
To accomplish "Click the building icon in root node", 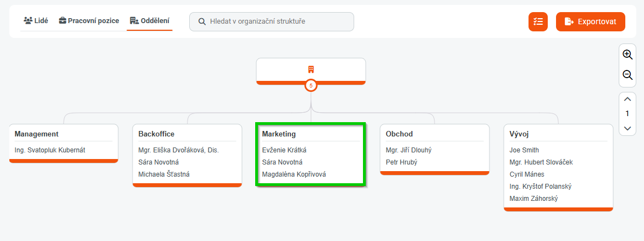I will [311, 69].
